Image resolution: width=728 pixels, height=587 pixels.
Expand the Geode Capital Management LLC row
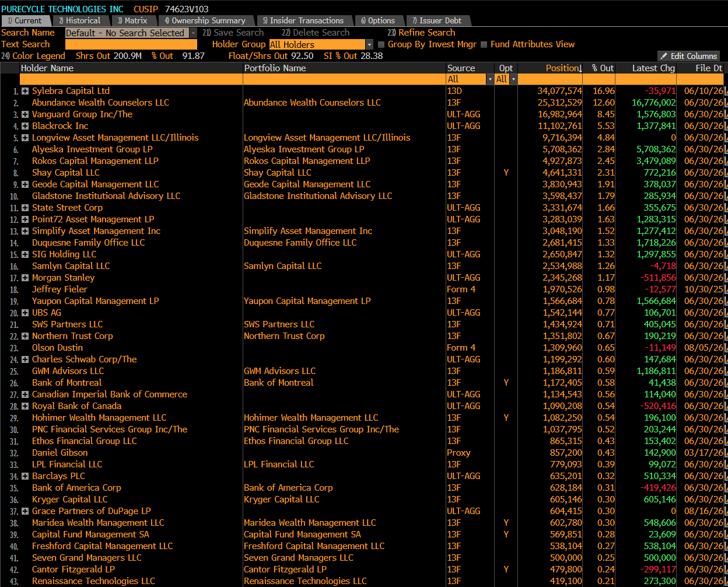click(25, 184)
